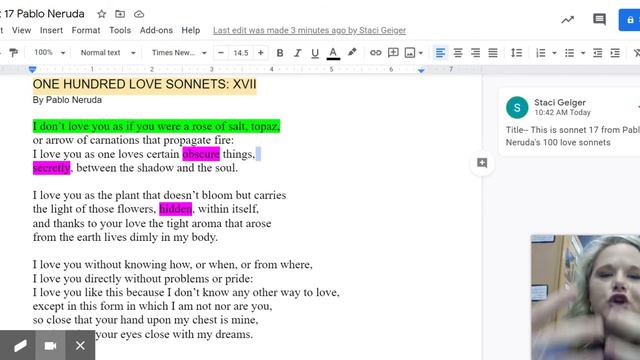This screenshot has height=360, width=640.
Task: Click the byline By Pablo Neruda
Action: (67, 100)
